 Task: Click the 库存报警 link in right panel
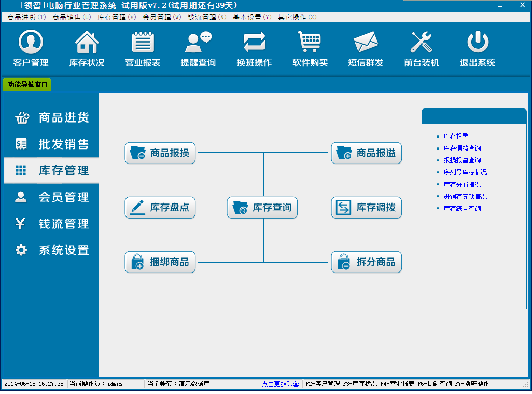click(456, 137)
